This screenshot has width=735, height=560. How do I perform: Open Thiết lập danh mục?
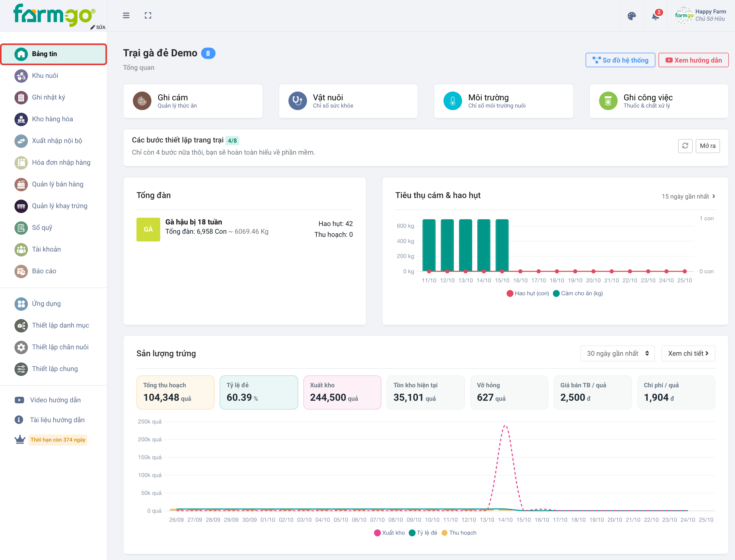(53, 325)
